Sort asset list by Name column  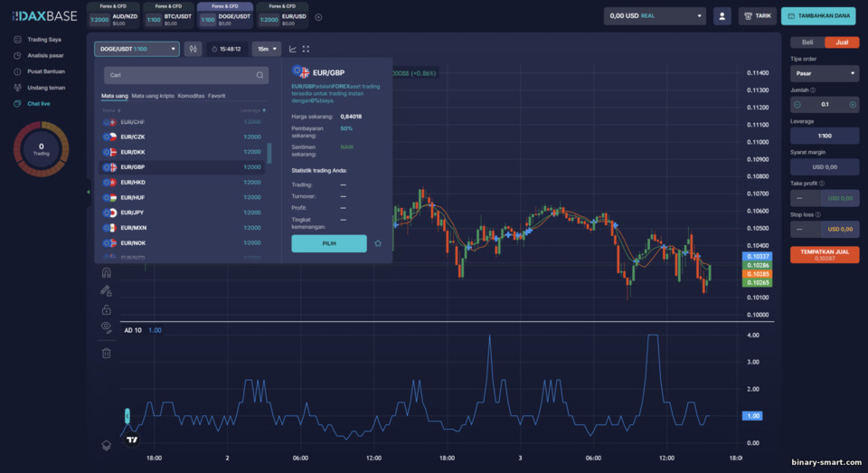111,110
